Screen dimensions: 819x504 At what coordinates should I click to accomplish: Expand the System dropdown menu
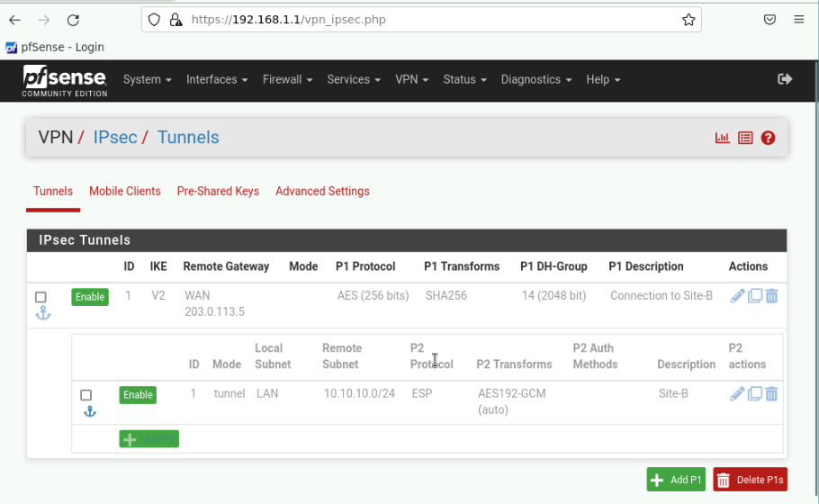[147, 79]
